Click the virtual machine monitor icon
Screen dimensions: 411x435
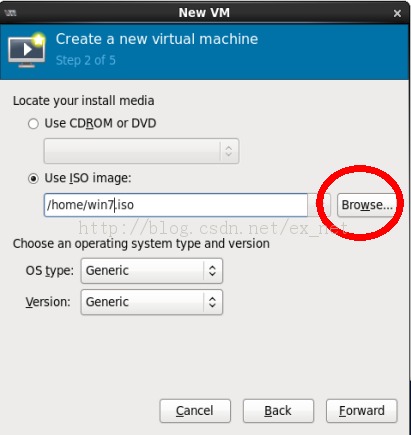coord(27,50)
